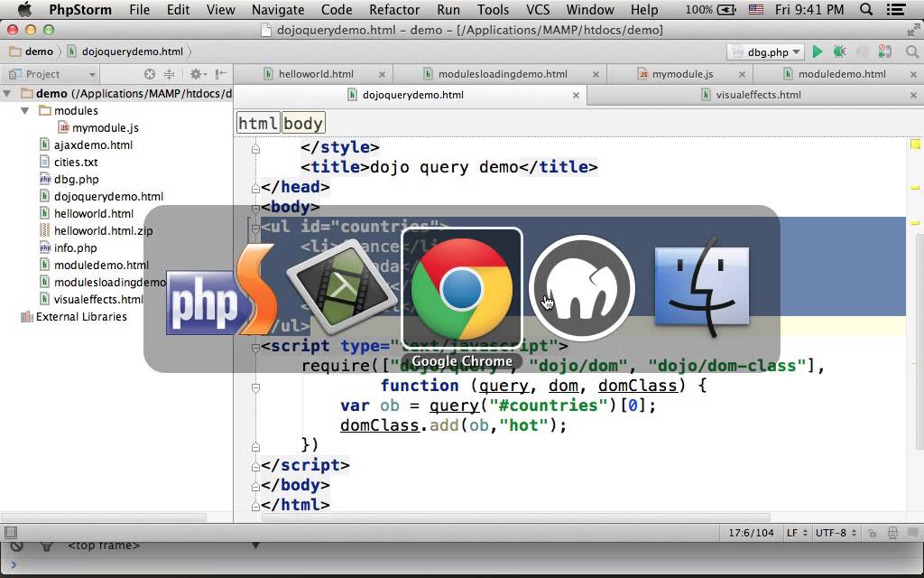The image size is (924, 578).
Task: Toggle fold marker beside closing head tag
Action: pos(255,189)
